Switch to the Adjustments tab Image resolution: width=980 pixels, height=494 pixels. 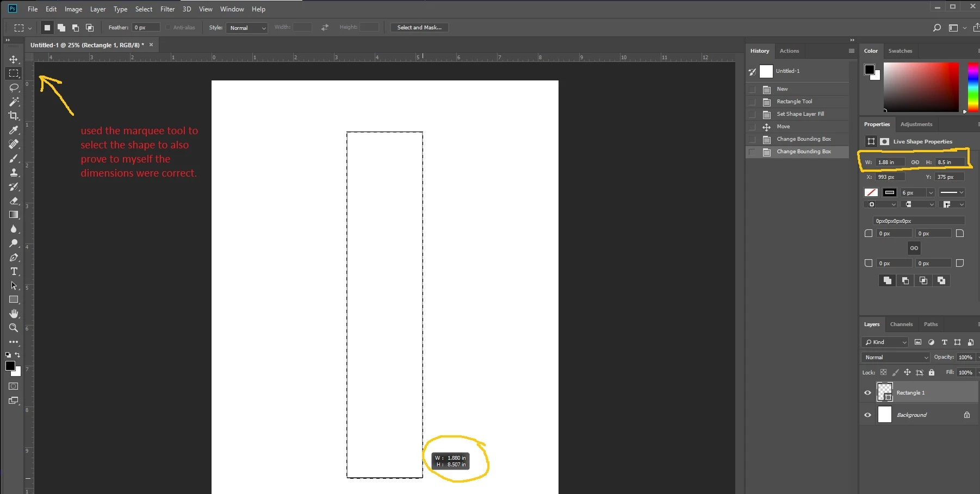pyautogui.click(x=916, y=124)
